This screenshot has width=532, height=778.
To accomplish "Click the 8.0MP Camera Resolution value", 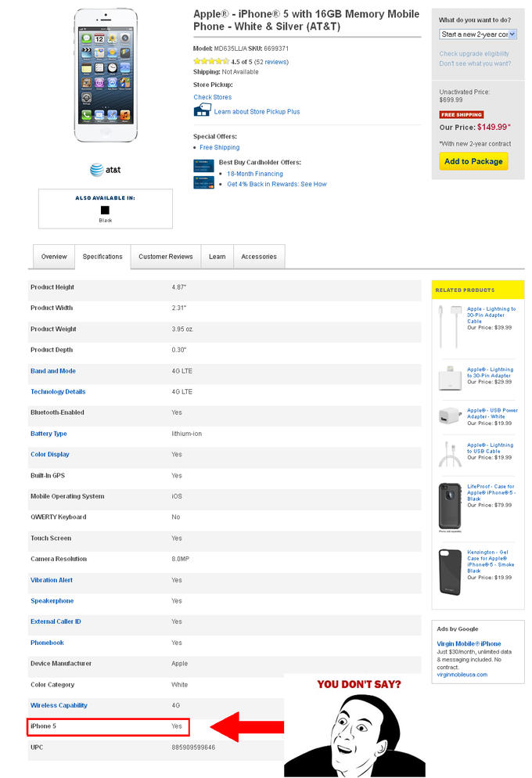I will (181, 559).
